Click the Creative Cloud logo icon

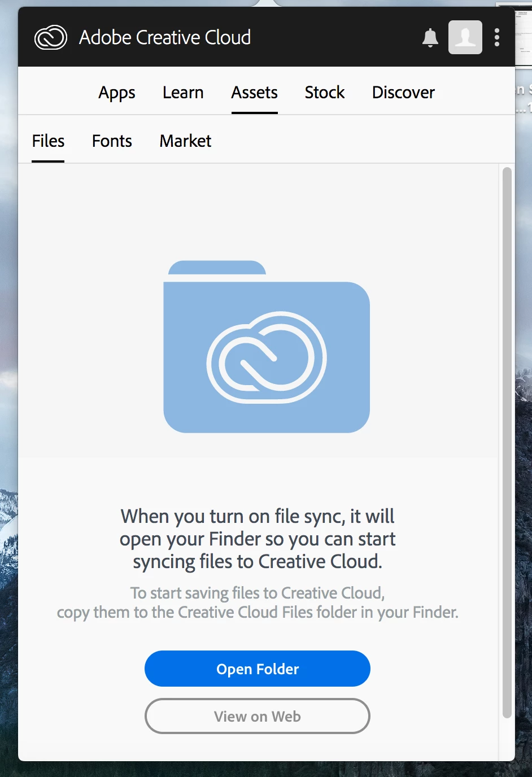coord(51,37)
